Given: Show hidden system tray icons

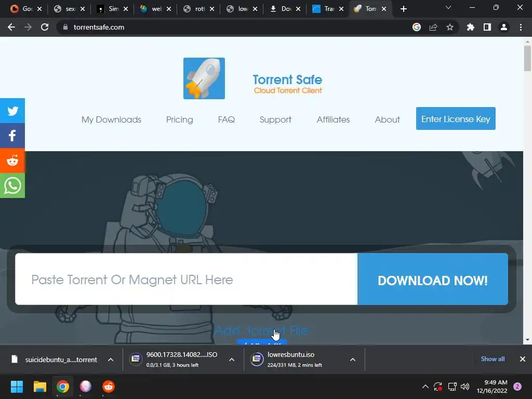Looking at the screenshot, I should [425, 387].
